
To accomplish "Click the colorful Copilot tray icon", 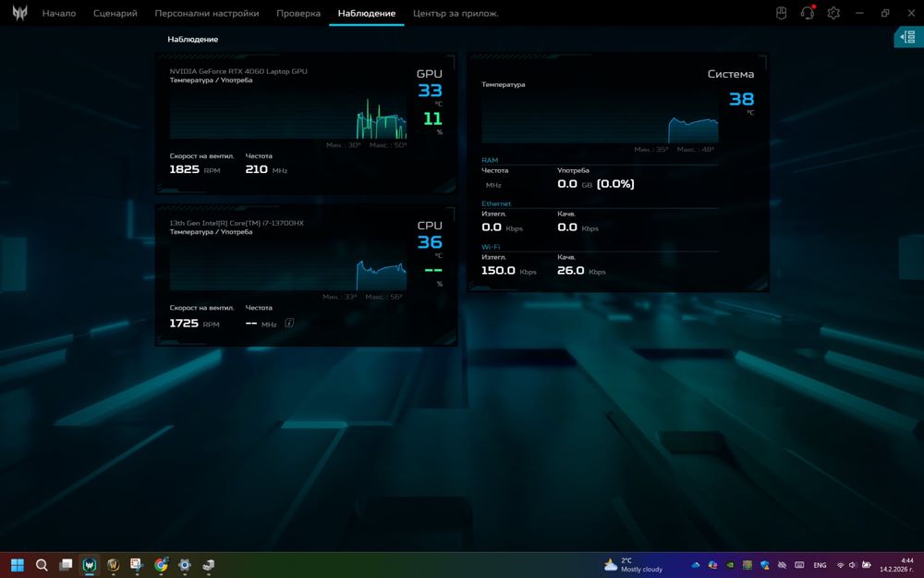I will tap(712, 565).
